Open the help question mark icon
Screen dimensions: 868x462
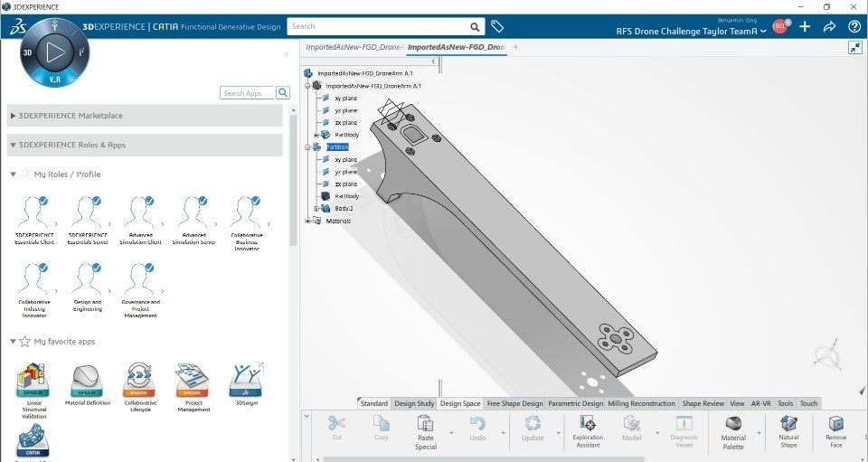(854, 26)
